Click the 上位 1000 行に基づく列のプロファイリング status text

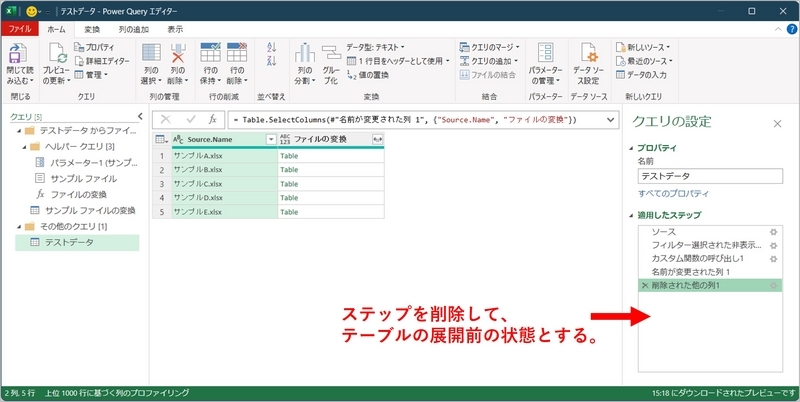[x=117, y=393]
